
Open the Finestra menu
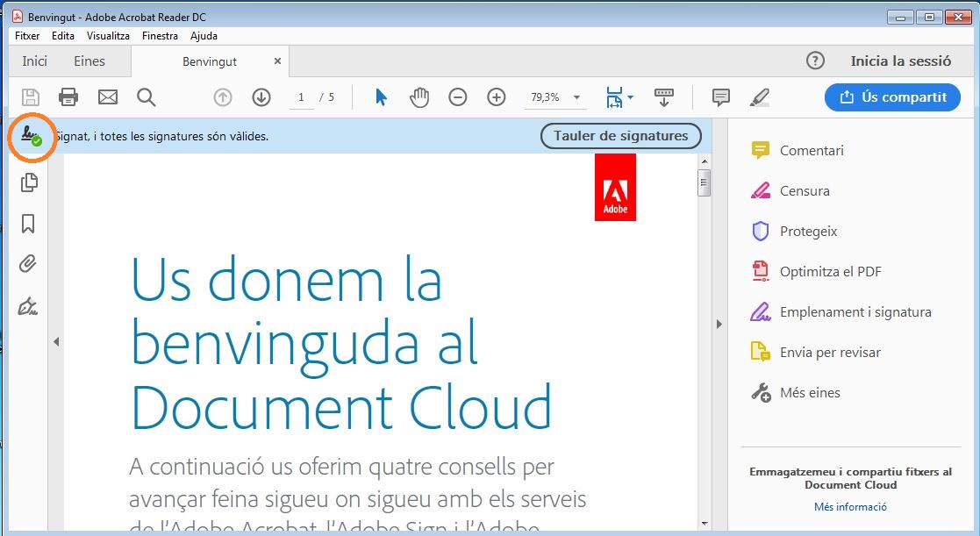(x=160, y=36)
